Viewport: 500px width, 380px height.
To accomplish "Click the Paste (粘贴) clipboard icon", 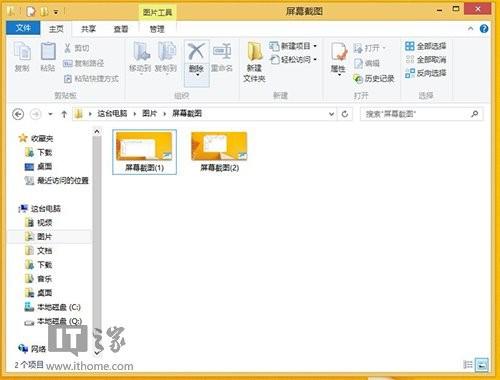I will click(48, 52).
